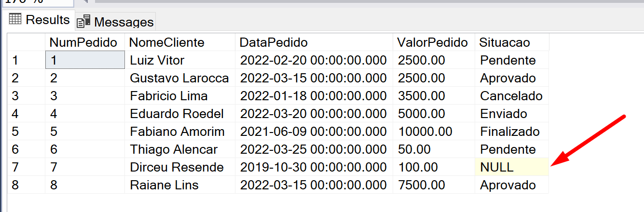Image resolution: width=644 pixels, height=212 pixels.
Task: Click the ValorPedido column header
Action: pyautogui.click(x=434, y=42)
